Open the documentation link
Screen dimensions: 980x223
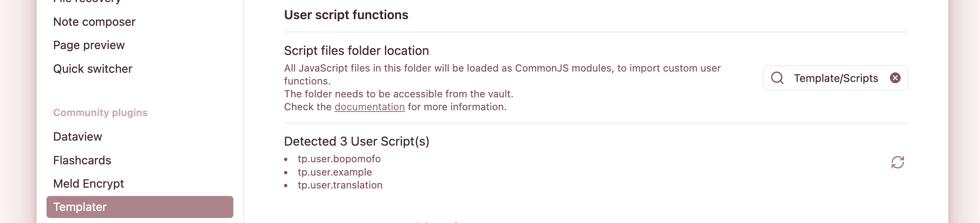coord(370,107)
